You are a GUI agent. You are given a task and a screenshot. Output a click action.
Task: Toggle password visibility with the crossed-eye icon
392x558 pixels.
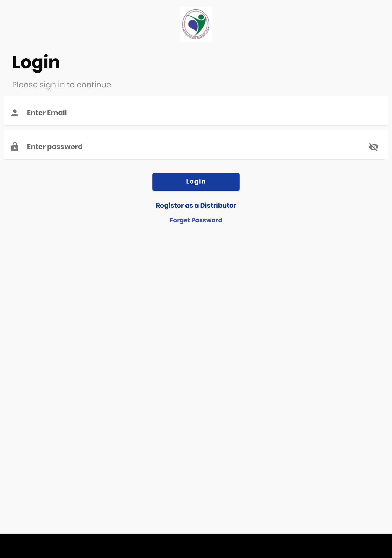[x=373, y=147]
